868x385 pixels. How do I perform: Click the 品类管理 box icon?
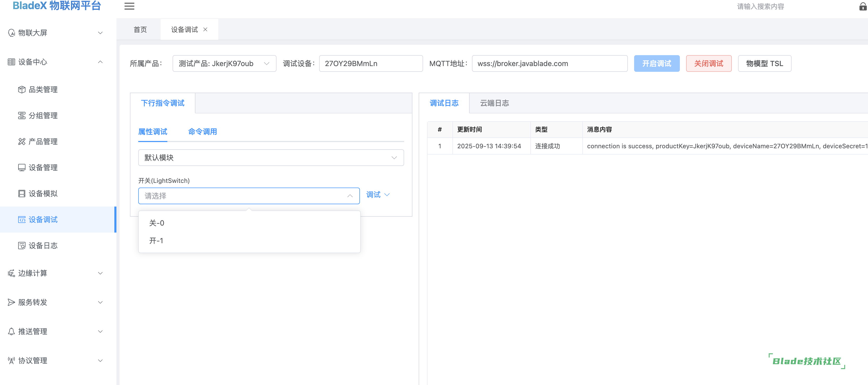22,89
